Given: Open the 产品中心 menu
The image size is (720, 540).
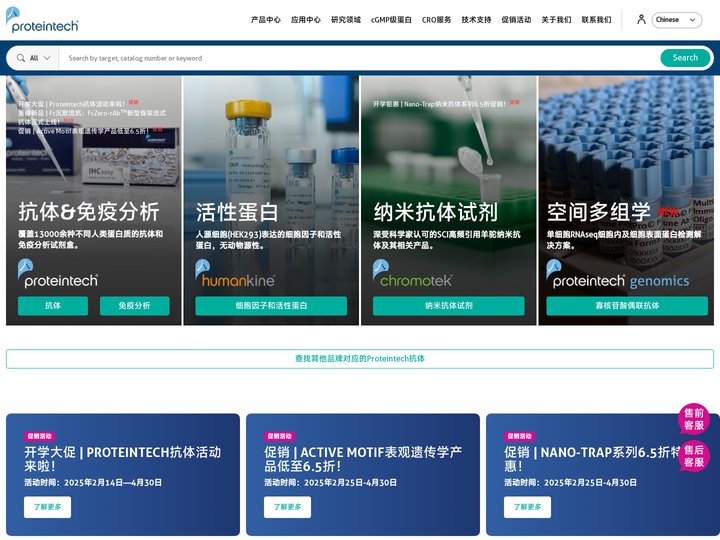Looking at the screenshot, I should point(265,20).
